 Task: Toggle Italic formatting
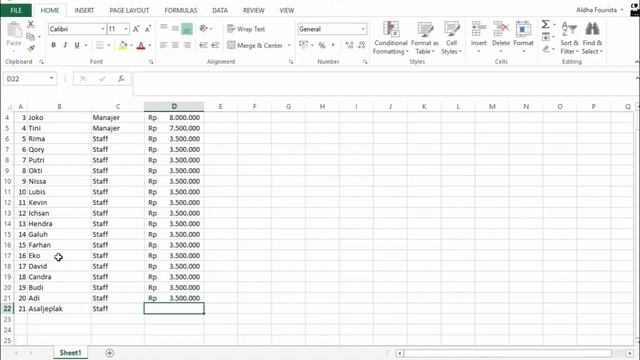(65, 45)
